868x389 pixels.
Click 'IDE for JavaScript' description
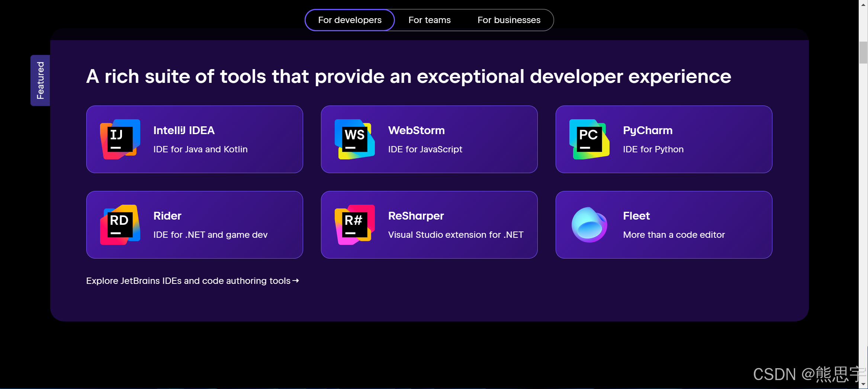coord(425,149)
